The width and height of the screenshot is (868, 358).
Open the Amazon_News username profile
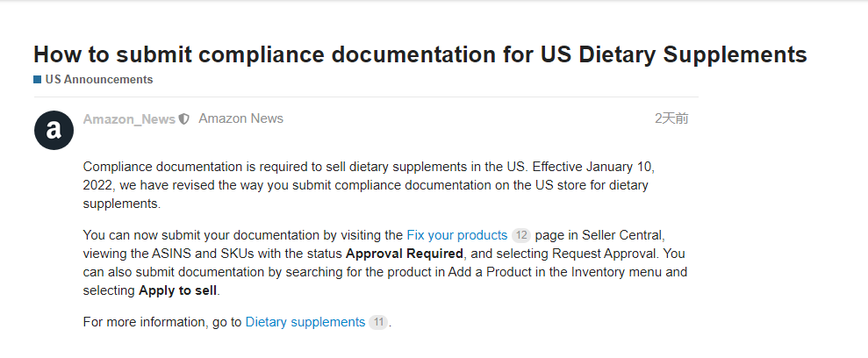pos(129,119)
